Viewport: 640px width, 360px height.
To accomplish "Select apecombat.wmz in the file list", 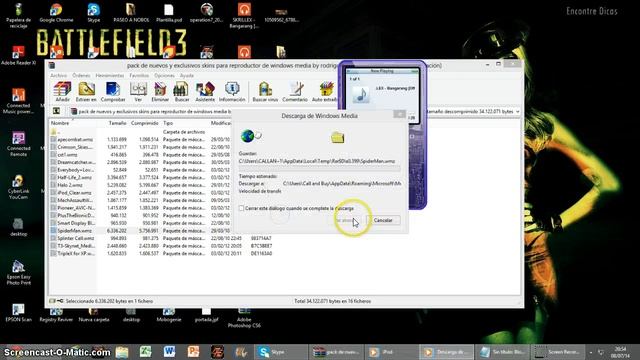I will [x=75, y=140].
